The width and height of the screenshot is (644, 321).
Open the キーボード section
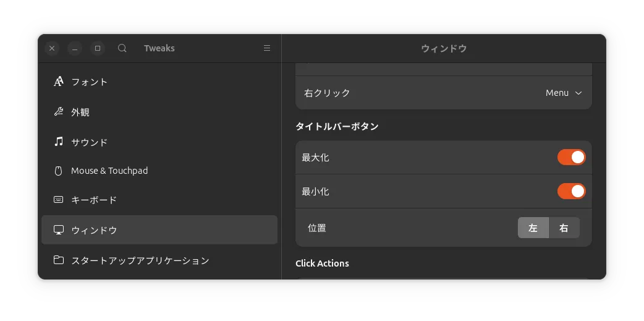point(159,200)
